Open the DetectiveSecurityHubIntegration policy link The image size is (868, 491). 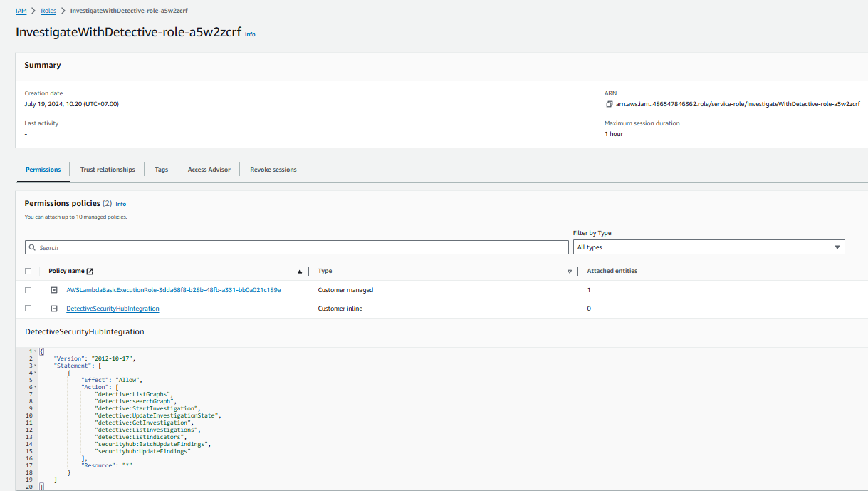tap(113, 309)
